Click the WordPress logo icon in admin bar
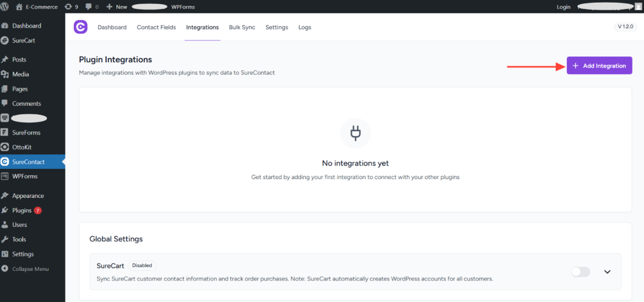This screenshot has height=302, width=644. tap(5, 7)
